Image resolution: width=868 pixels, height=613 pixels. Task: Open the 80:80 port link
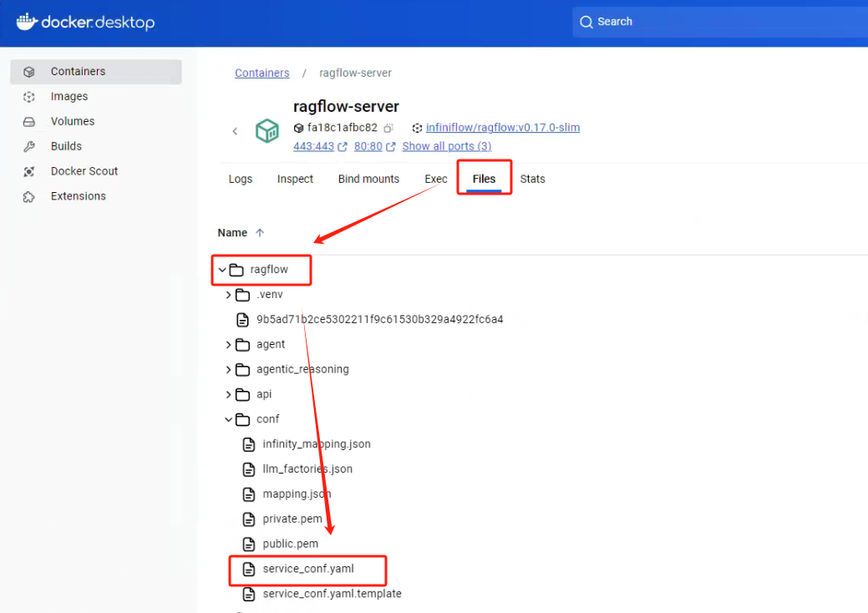click(x=368, y=147)
